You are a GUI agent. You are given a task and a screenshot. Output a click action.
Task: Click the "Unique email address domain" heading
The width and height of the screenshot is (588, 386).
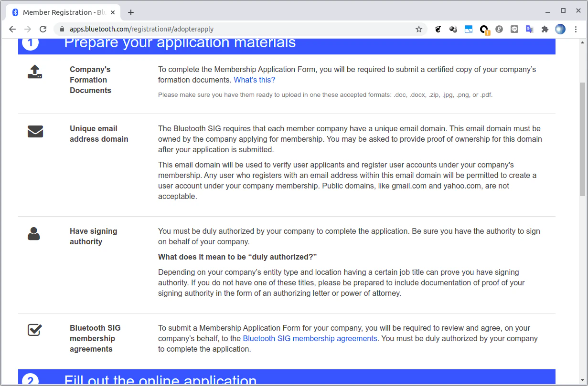click(99, 134)
